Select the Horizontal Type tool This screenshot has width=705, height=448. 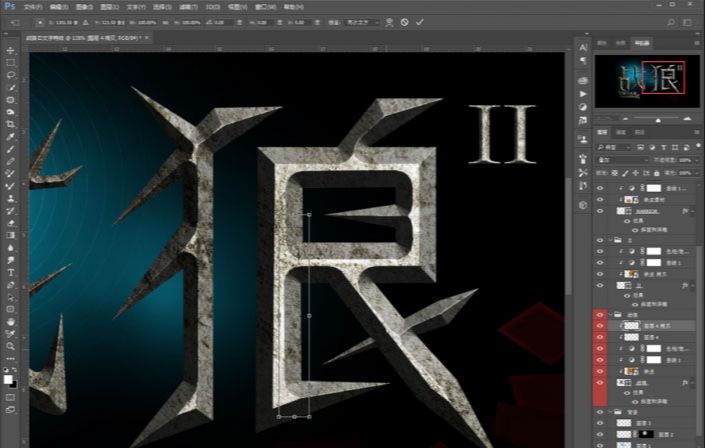pyautogui.click(x=10, y=273)
